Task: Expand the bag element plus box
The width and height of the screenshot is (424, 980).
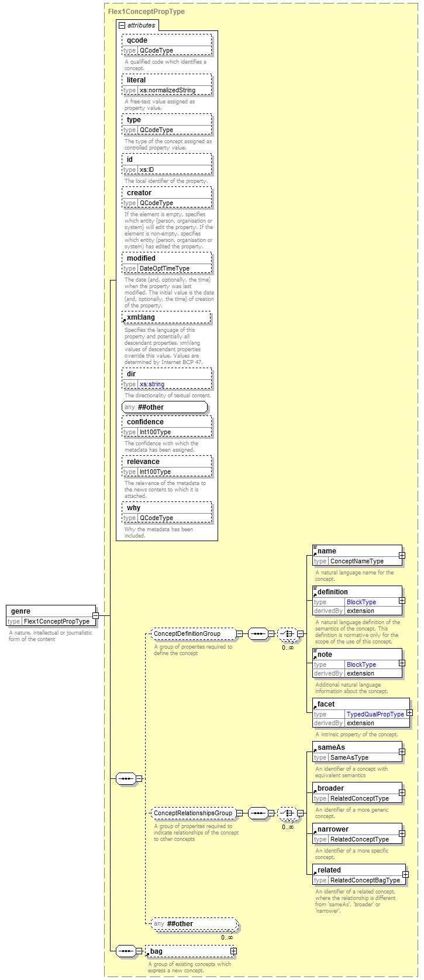Action: coord(233,951)
